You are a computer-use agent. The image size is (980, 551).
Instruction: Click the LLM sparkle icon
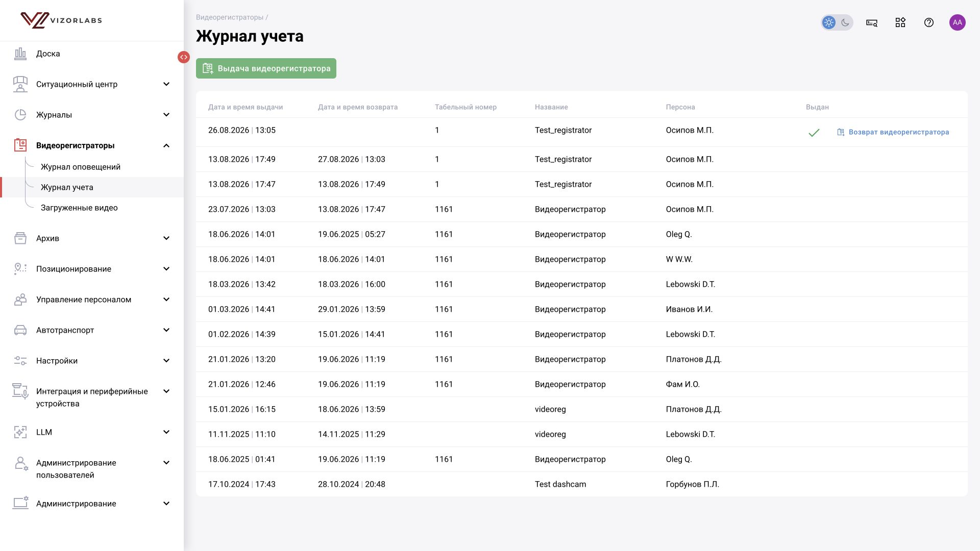tap(20, 432)
